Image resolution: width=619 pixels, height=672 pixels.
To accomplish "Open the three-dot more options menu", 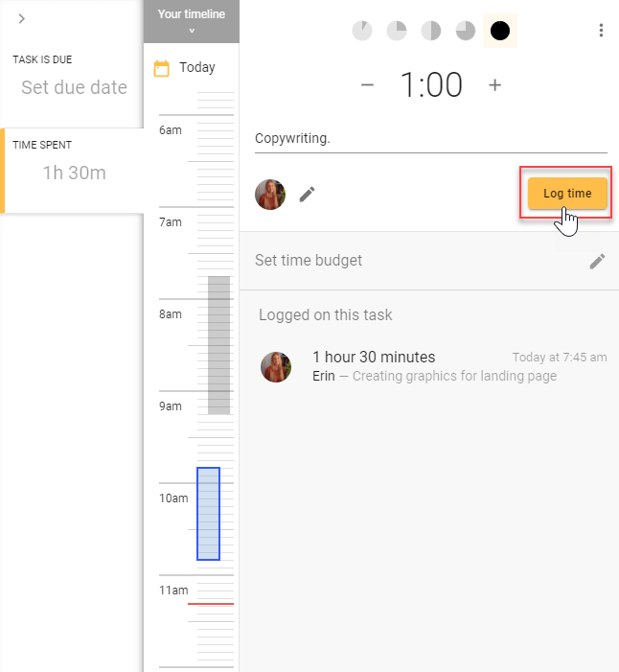I will pos(601,31).
